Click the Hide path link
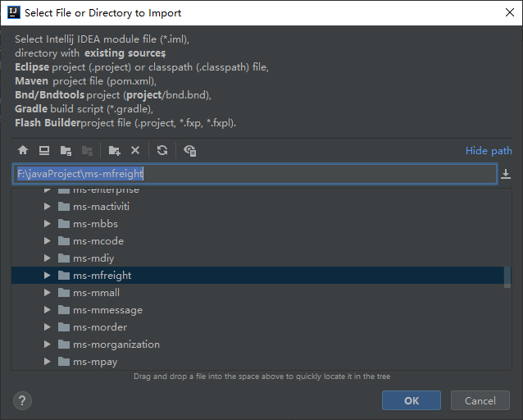523x420 pixels. (x=489, y=151)
